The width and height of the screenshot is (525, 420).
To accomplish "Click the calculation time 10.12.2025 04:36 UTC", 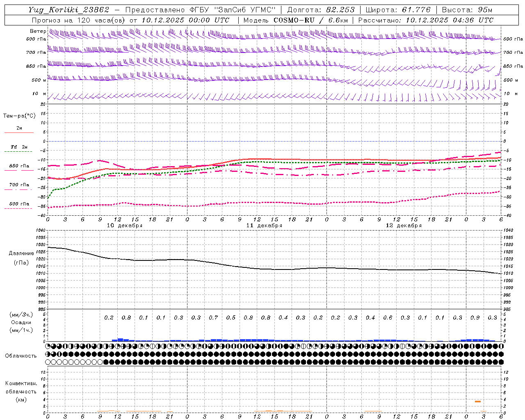I will coord(450,20).
